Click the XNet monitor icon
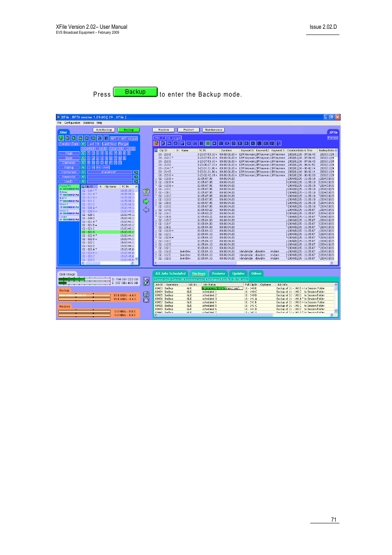 tap(61, 138)
